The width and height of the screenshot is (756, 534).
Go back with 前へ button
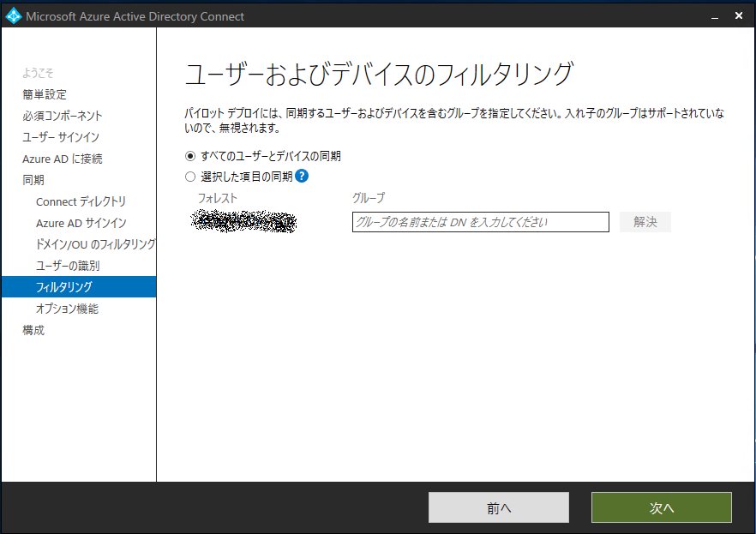pos(499,507)
